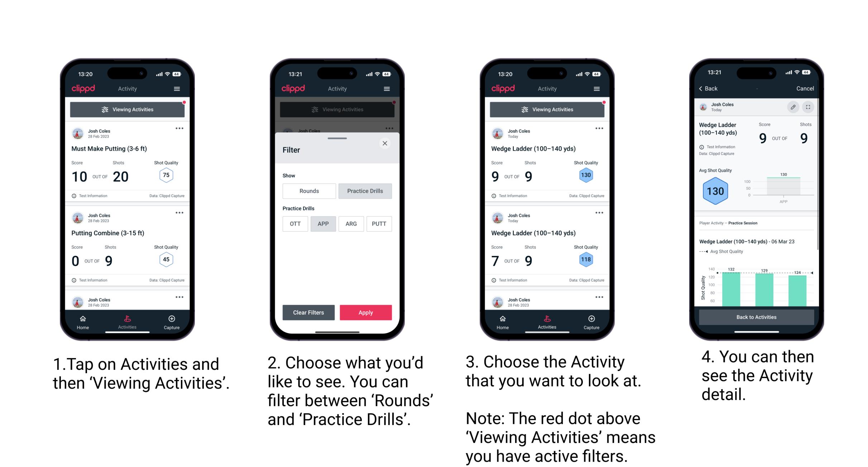
Task: Toggle the APP practice drill filter
Action: (322, 224)
